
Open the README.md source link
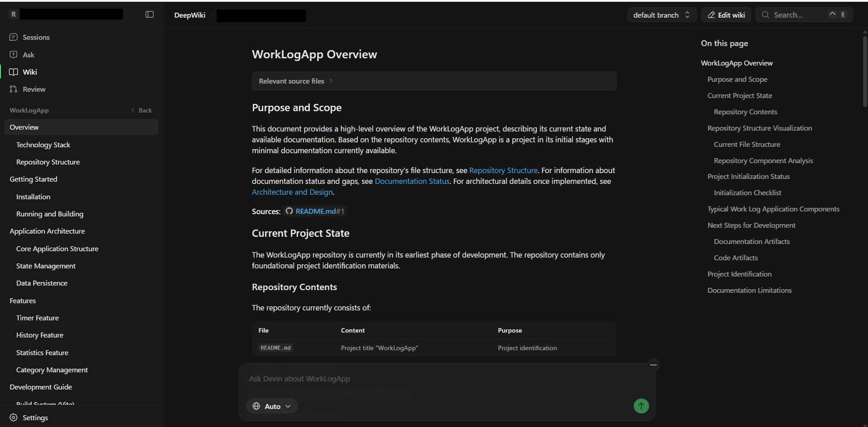coord(315,211)
